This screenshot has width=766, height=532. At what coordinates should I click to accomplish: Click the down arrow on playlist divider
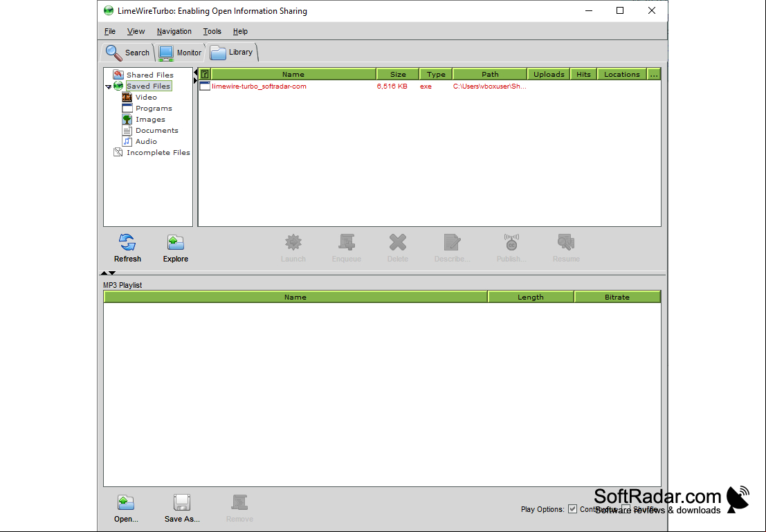(x=112, y=273)
